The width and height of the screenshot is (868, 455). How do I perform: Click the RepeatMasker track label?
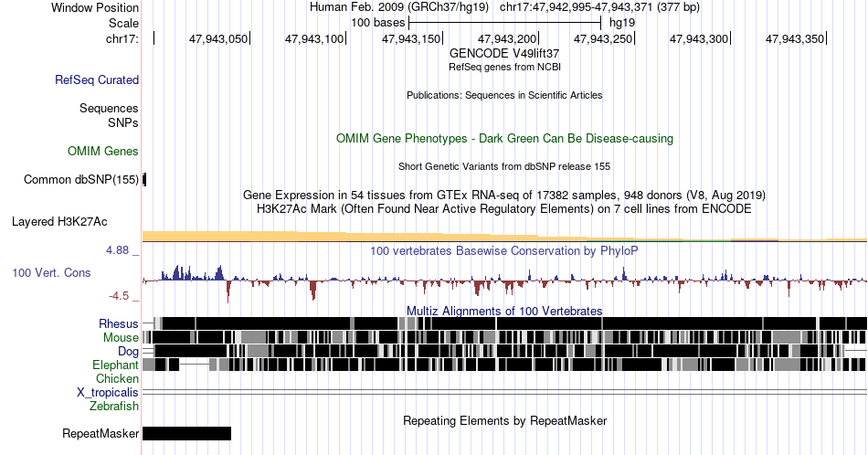point(101,433)
